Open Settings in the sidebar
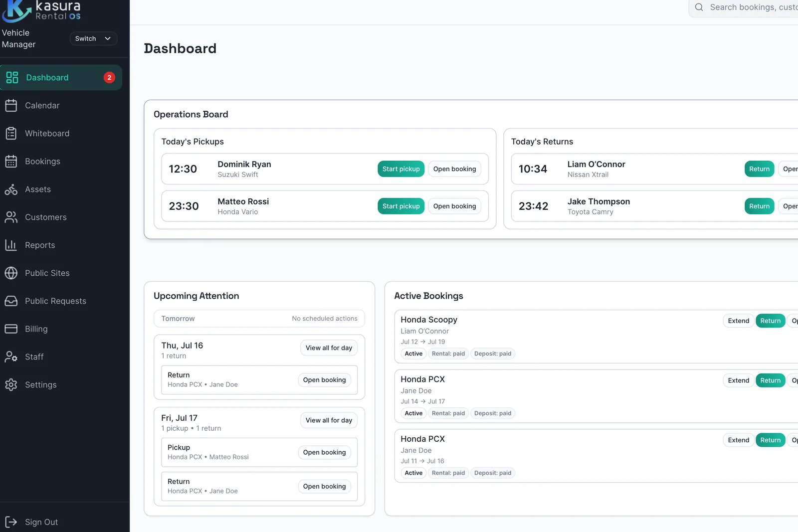Image resolution: width=798 pixels, height=532 pixels. (61, 384)
